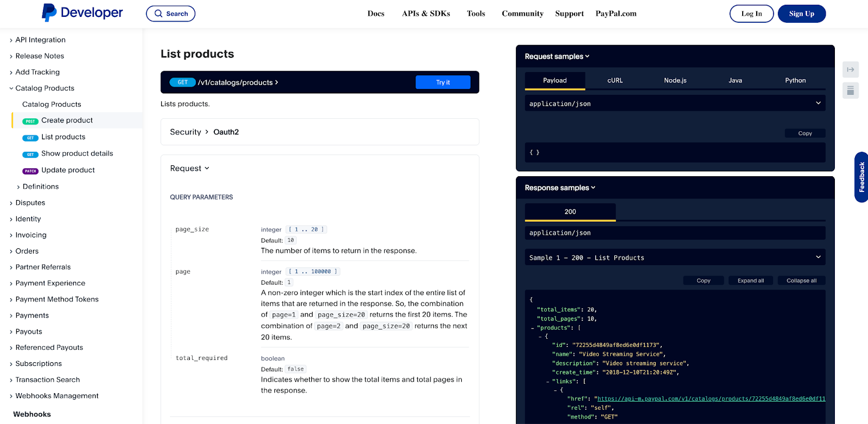Expand the Definitions tree section
Screen dimensions: 868x424
tap(18, 187)
